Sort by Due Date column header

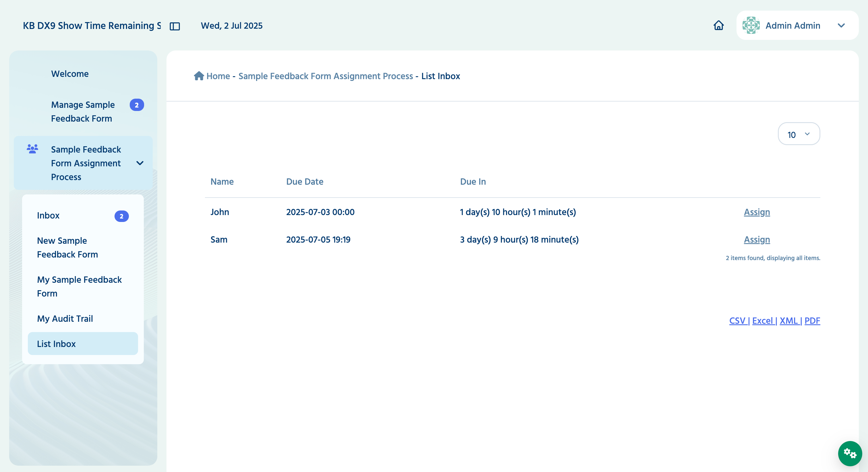pos(305,182)
